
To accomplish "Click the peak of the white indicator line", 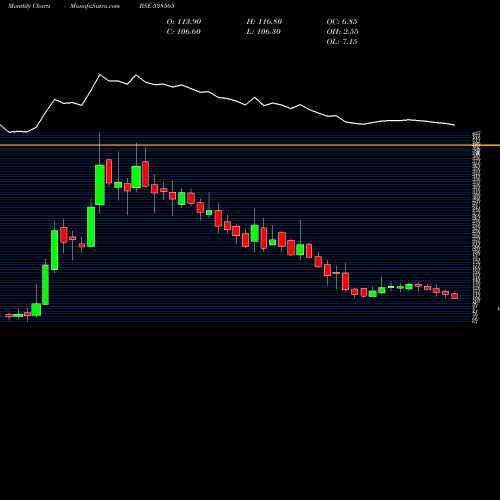I will [100, 75].
